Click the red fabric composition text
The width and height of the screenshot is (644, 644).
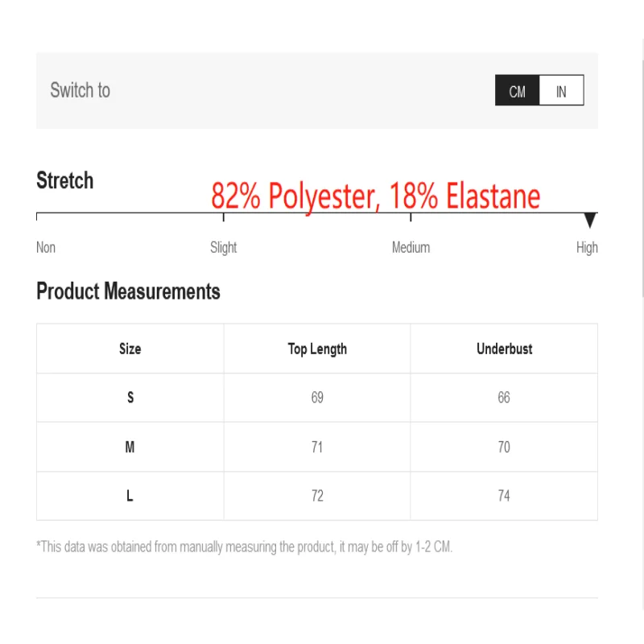[x=375, y=196]
